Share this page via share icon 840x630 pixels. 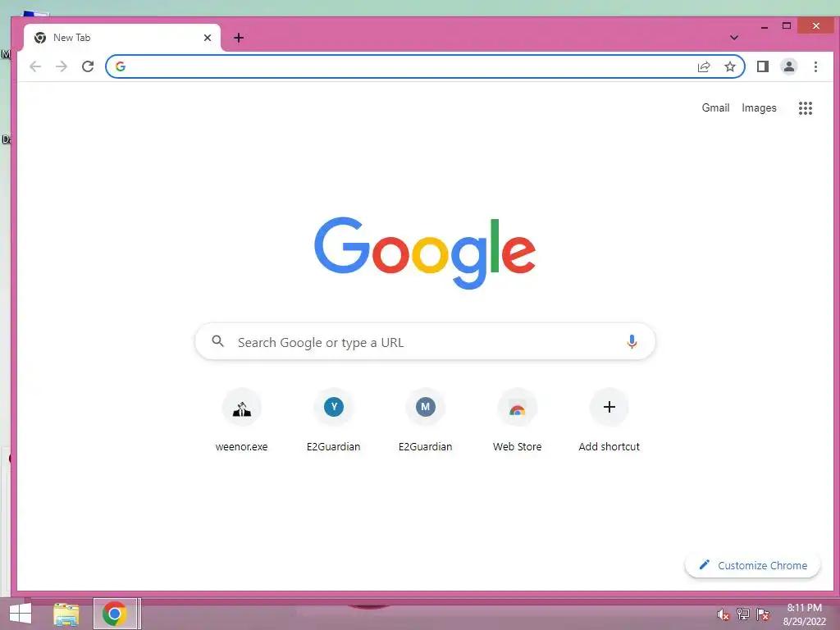[704, 66]
